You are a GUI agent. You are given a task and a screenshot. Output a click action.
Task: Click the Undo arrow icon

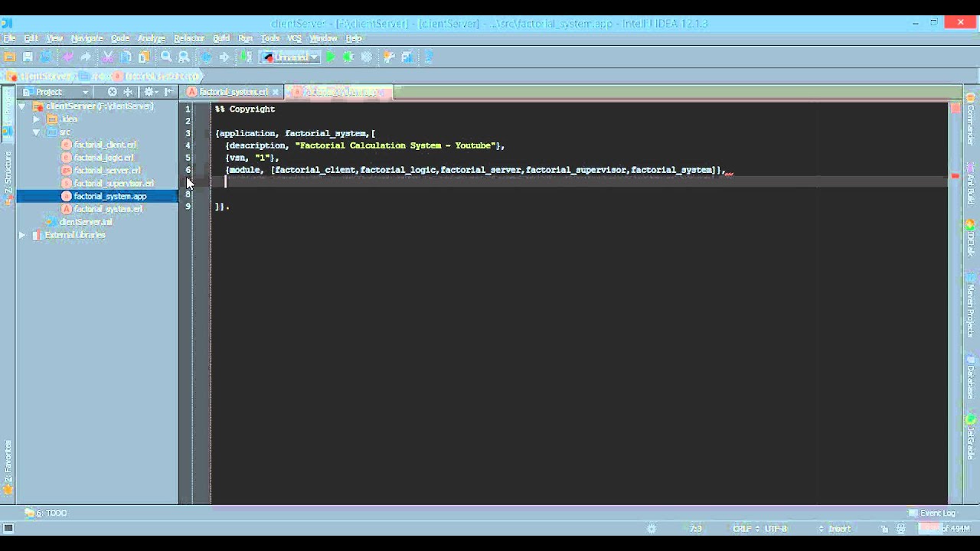[x=67, y=57]
